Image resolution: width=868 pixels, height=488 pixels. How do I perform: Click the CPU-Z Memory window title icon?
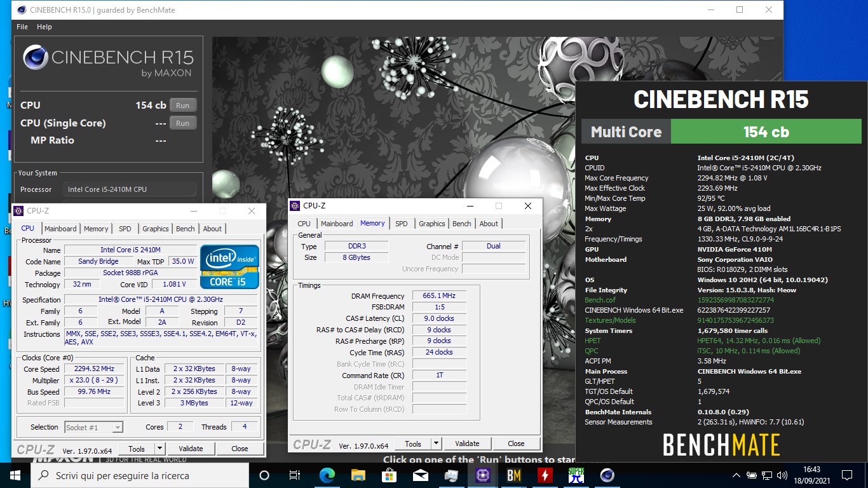click(295, 206)
